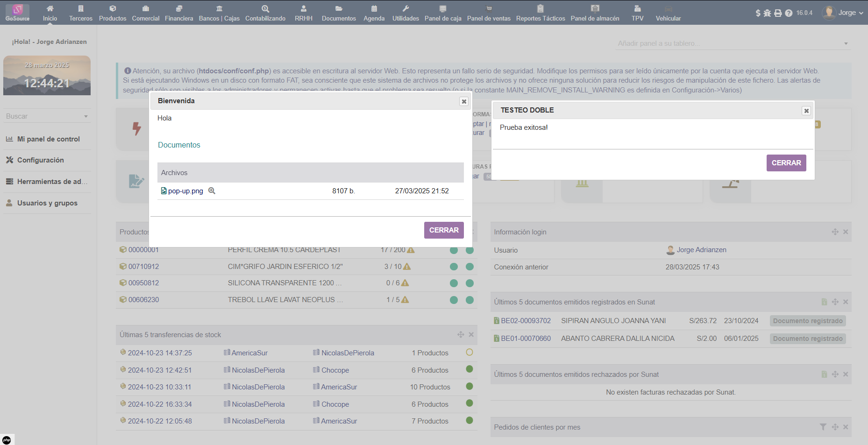Open product link 00710912
The width and height of the screenshot is (868, 445).
point(143,267)
